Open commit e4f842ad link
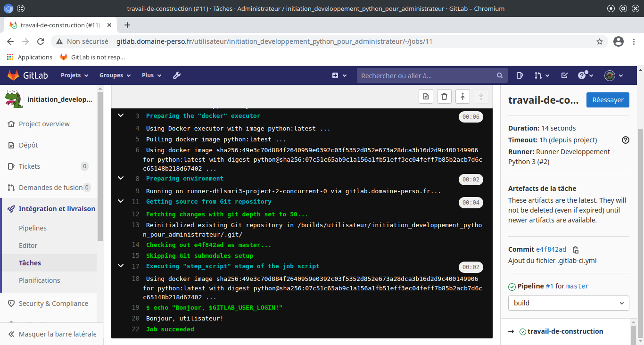Viewport: 644px width, 345px height. click(551, 249)
